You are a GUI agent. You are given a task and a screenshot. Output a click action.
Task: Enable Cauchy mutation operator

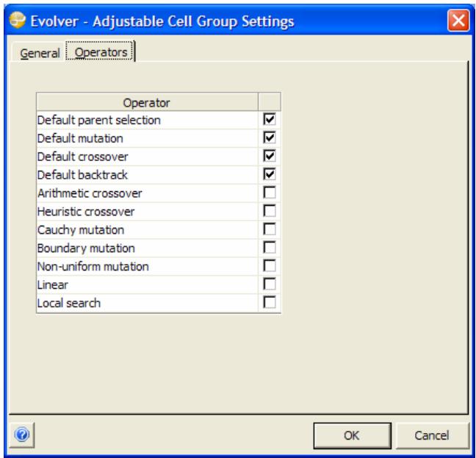[269, 229]
